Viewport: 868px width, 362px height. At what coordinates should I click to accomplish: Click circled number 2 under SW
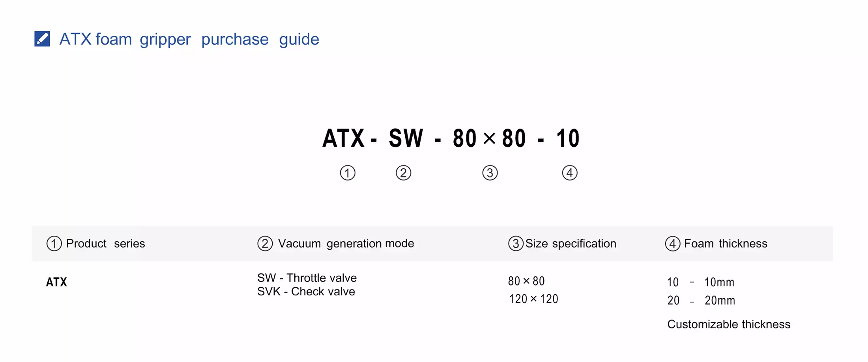[x=403, y=173]
